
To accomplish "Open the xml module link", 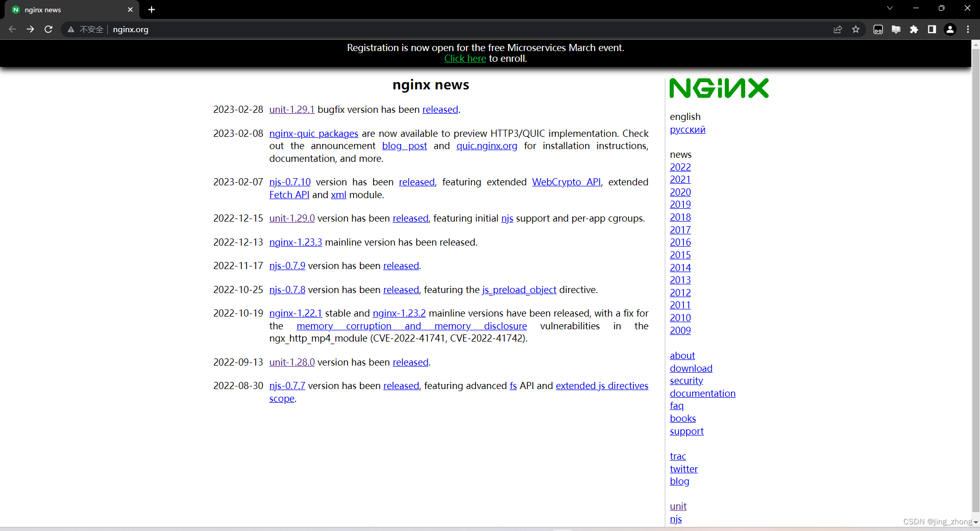I will (338, 195).
